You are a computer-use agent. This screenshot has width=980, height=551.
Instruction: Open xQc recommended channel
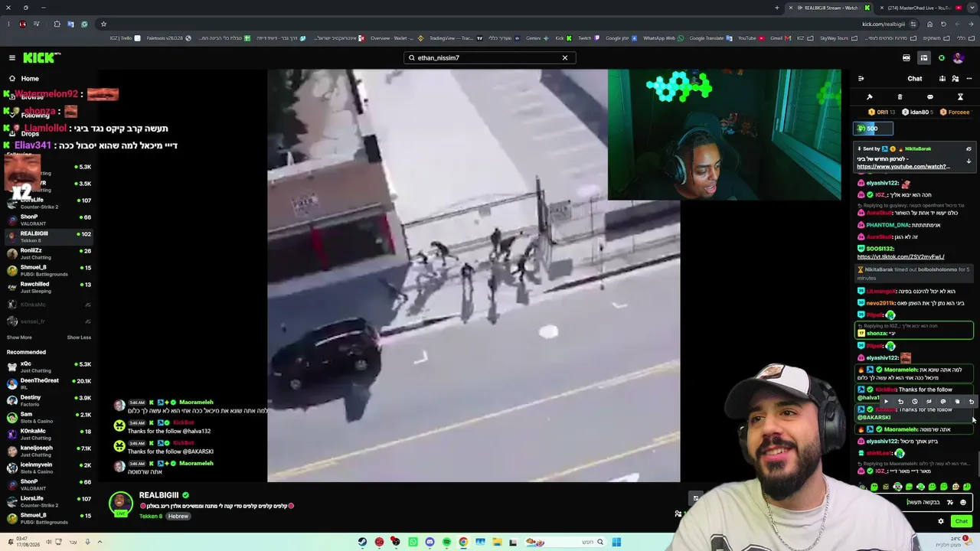pos(48,367)
